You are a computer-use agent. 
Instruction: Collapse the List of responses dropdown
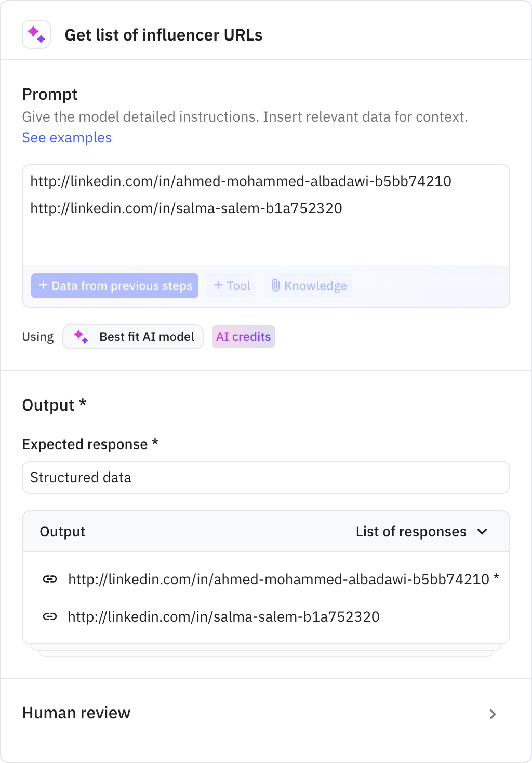click(482, 531)
